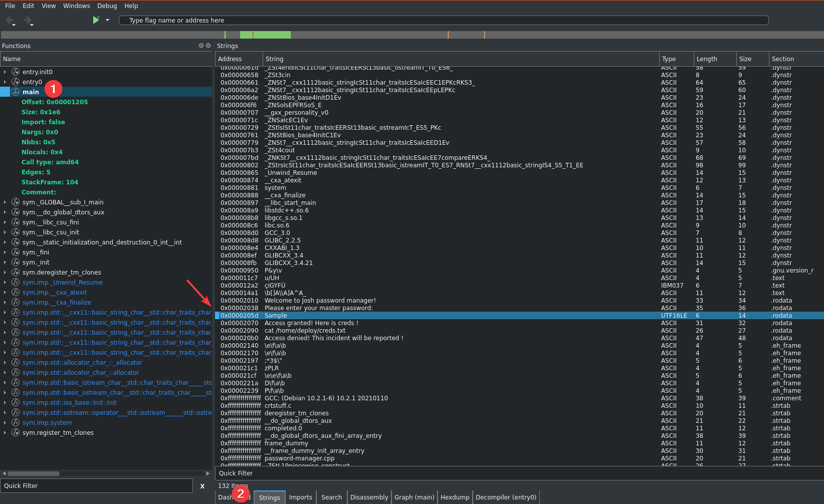Start debugging with the green play button
This screenshot has width=824, height=504.
click(96, 20)
